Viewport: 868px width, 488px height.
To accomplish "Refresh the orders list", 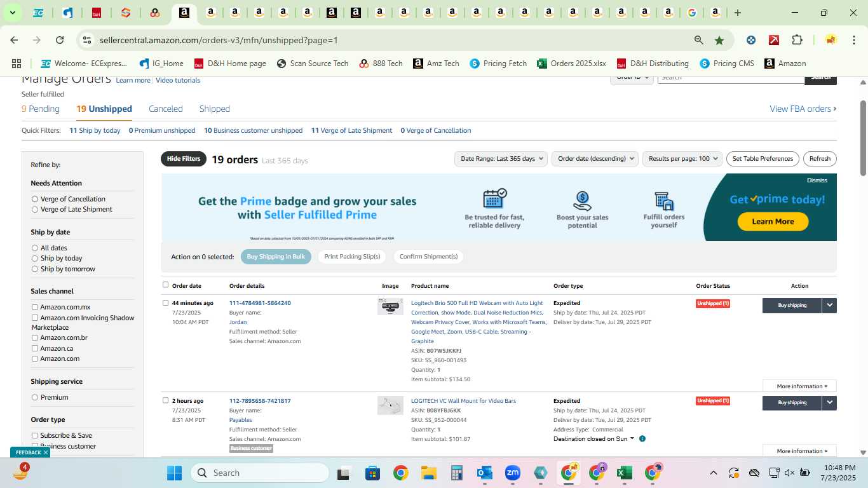I will (x=820, y=159).
